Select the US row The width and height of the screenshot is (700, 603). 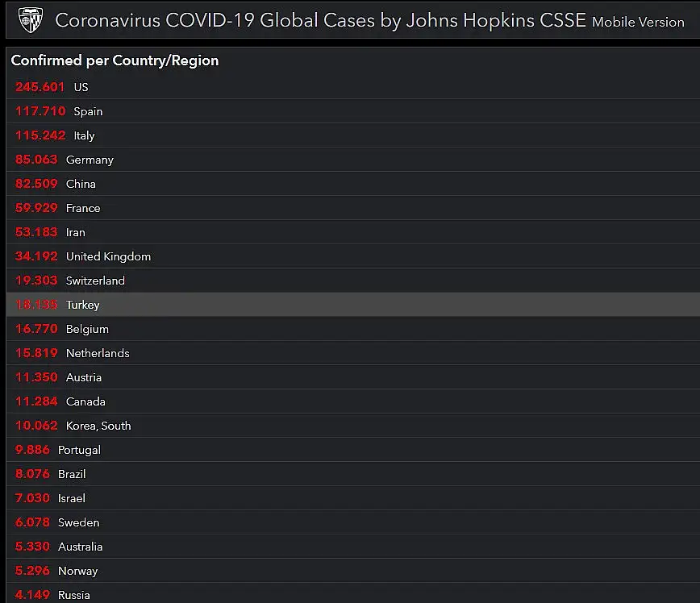coord(353,86)
